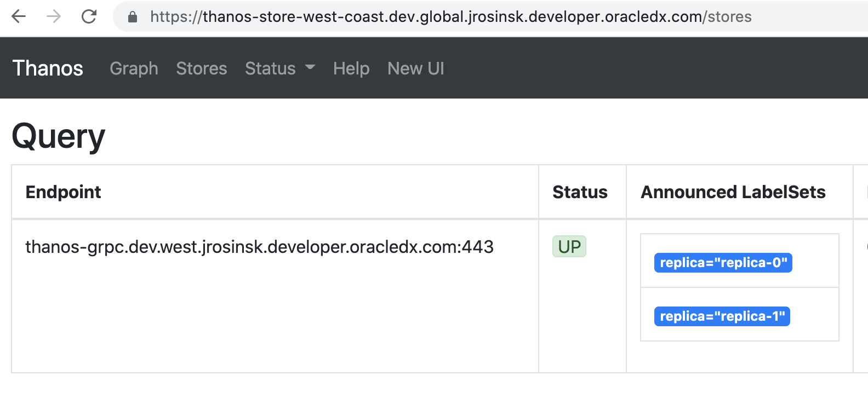Image resolution: width=868 pixels, height=393 pixels.
Task: Open the Help link in navbar
Action: 351,68
